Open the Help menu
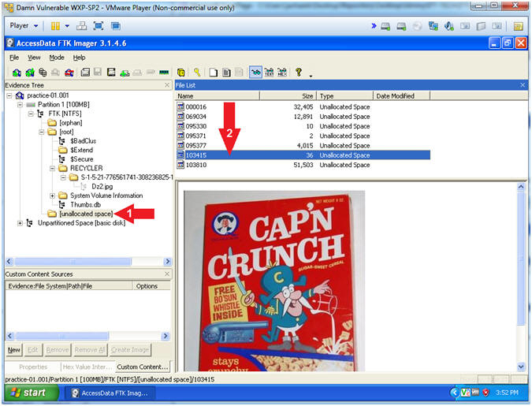 click(79, 58)
